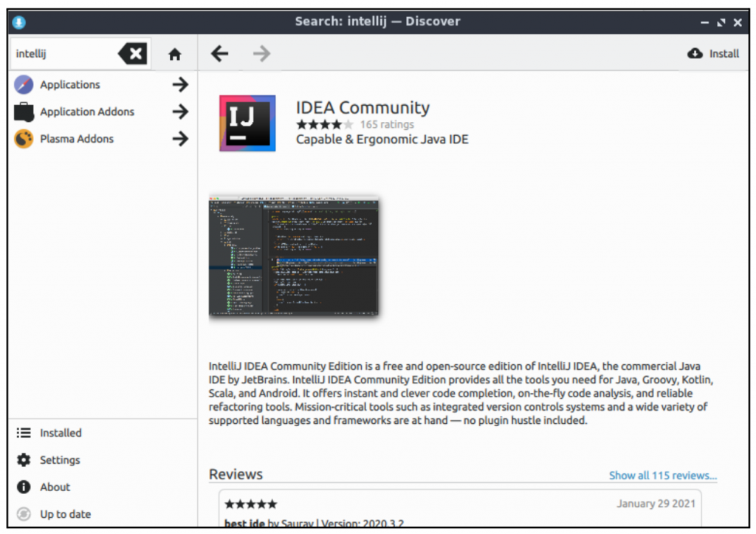Clear the search field with the X icon
Viewport: 756px width, 534px height.
click(133, 53)
